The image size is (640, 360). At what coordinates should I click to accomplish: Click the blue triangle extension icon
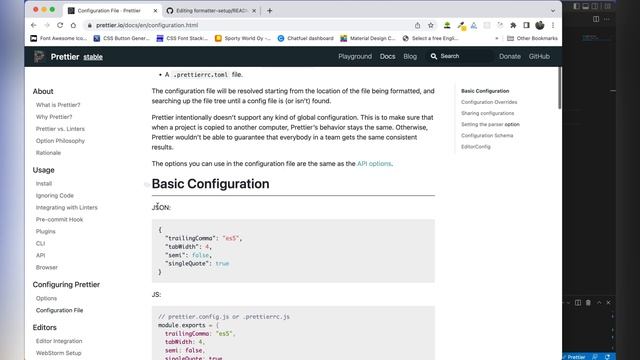pos(473,25)
